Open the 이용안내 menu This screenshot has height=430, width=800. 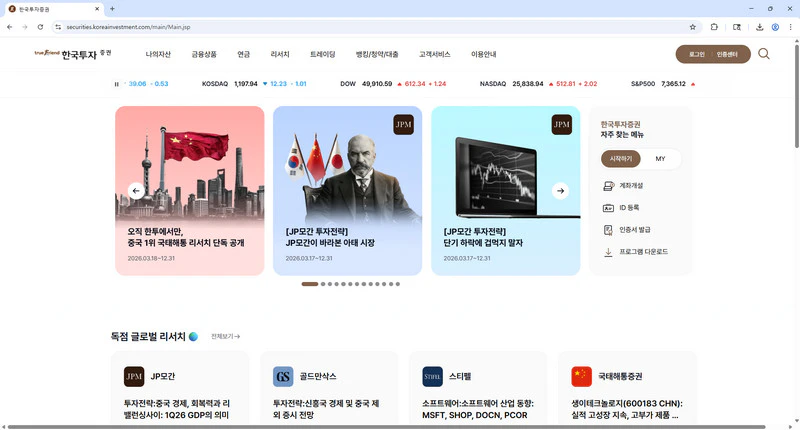pyautogui.click(x=484, y=54)
